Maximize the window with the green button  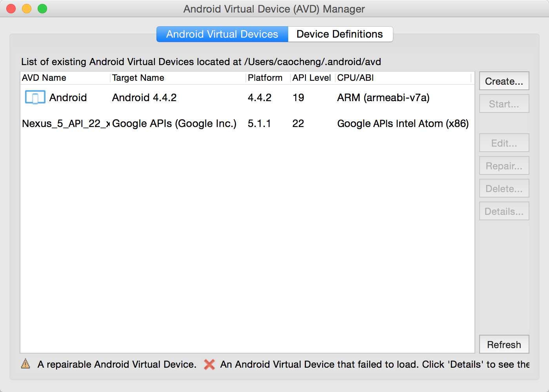(x=42, y=9)
